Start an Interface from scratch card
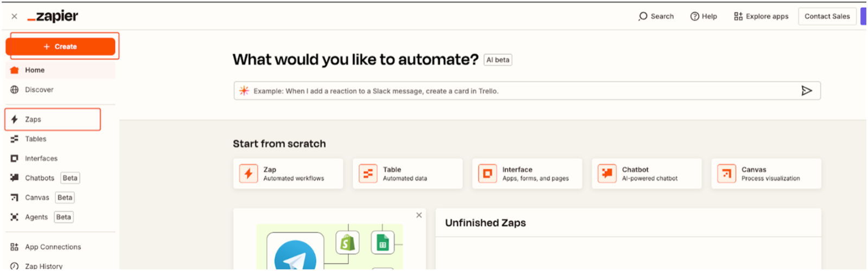 527,173
